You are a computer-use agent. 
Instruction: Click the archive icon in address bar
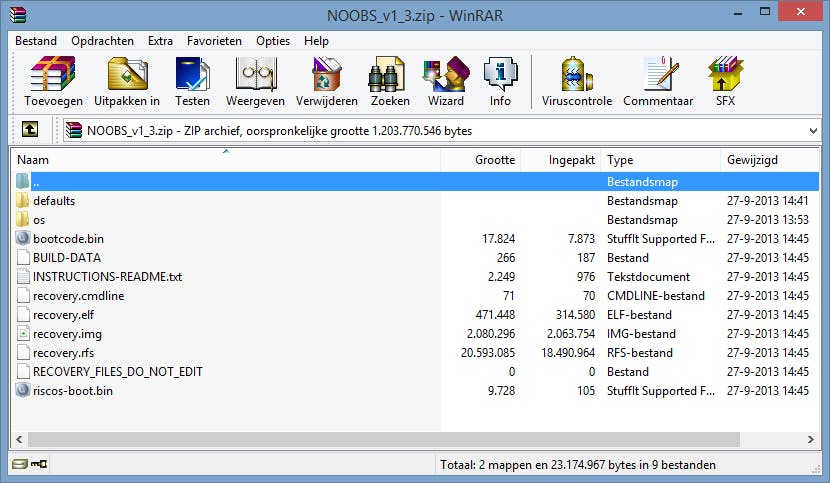click(x=74, y=130)
